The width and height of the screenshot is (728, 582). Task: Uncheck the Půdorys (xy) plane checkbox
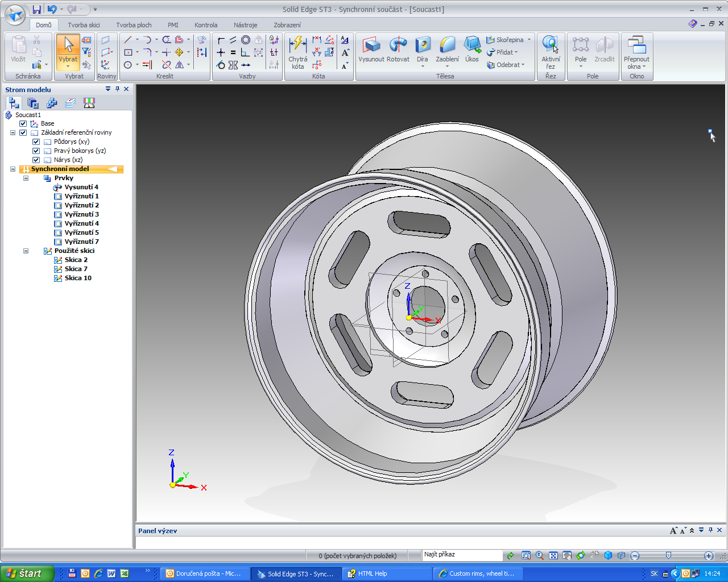click(x=36, y=142)
